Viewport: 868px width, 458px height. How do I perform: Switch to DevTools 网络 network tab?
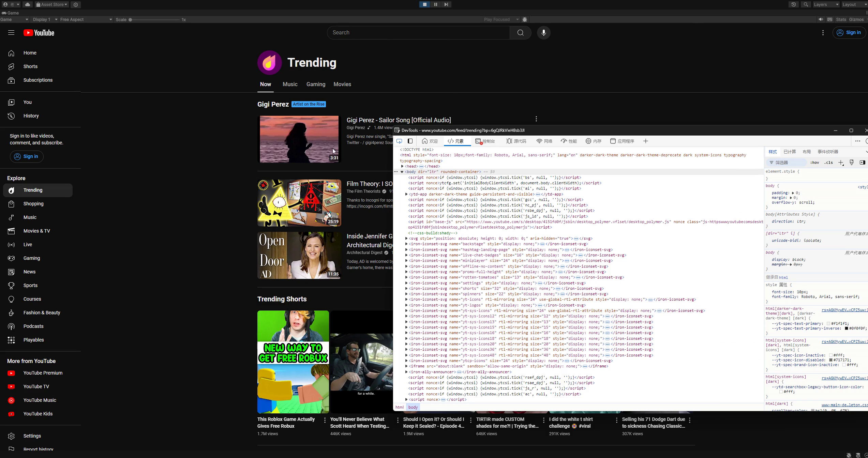coord(544,141)
